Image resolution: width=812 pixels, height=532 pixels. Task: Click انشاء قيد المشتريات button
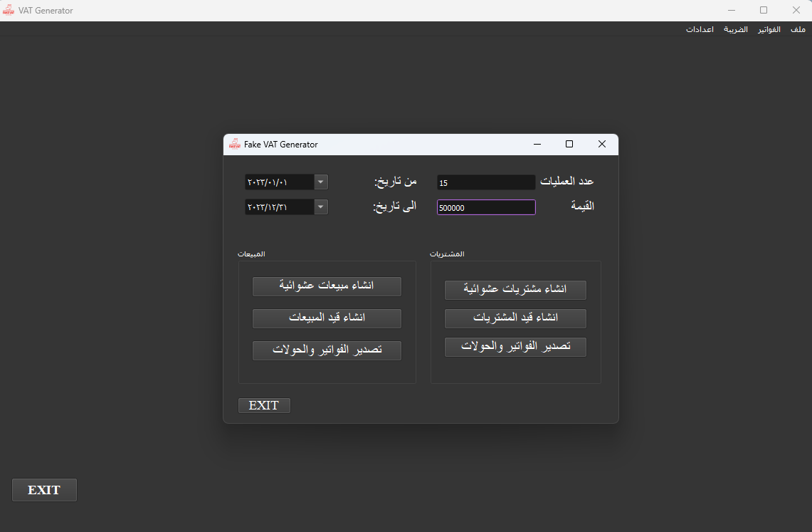515,318
